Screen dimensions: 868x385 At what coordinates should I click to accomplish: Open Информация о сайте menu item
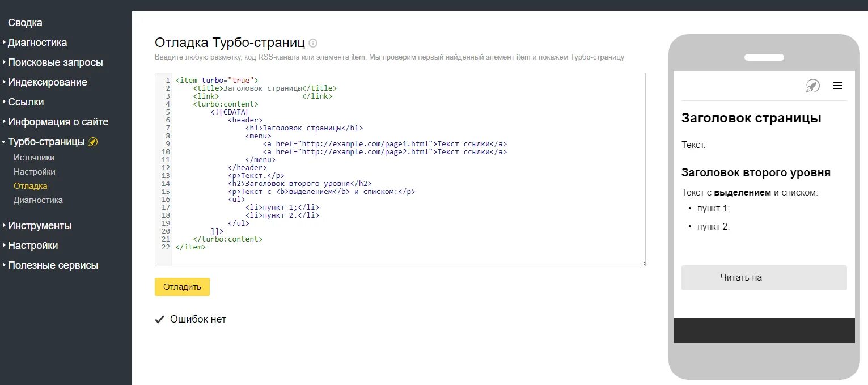pos(58,122)
